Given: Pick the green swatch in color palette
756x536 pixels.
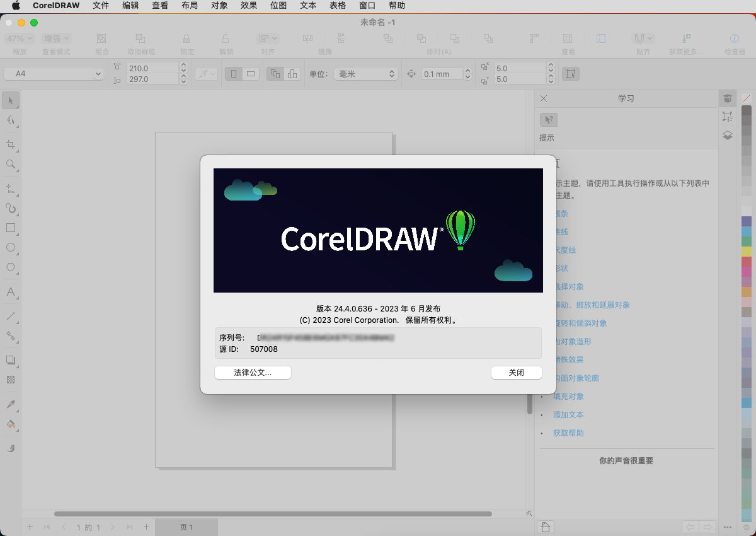Looking at the screenshot, I should (x=747, y=242).
